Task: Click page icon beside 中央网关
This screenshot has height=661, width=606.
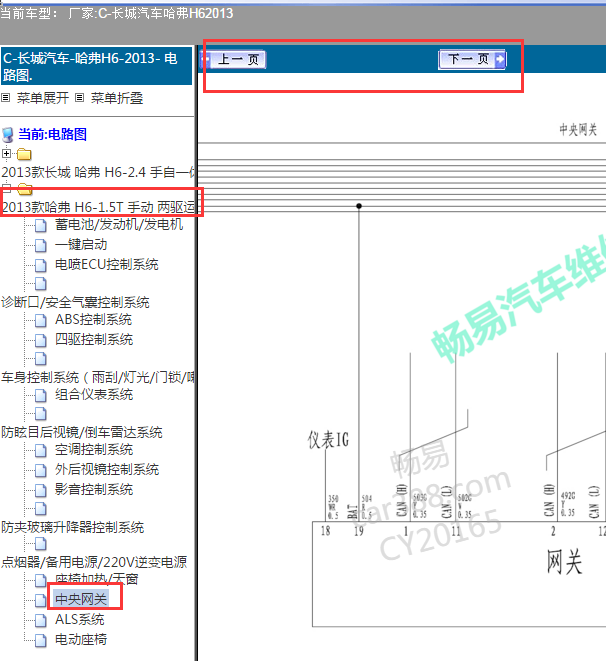Action: pyautogui.click(x=40, y=600)
